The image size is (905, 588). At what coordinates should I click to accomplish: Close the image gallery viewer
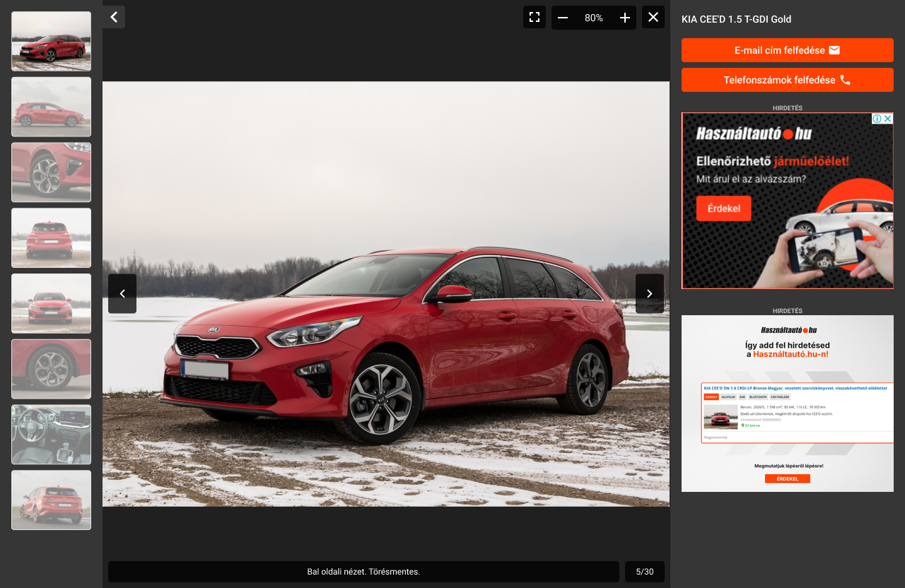click(653, 17)
